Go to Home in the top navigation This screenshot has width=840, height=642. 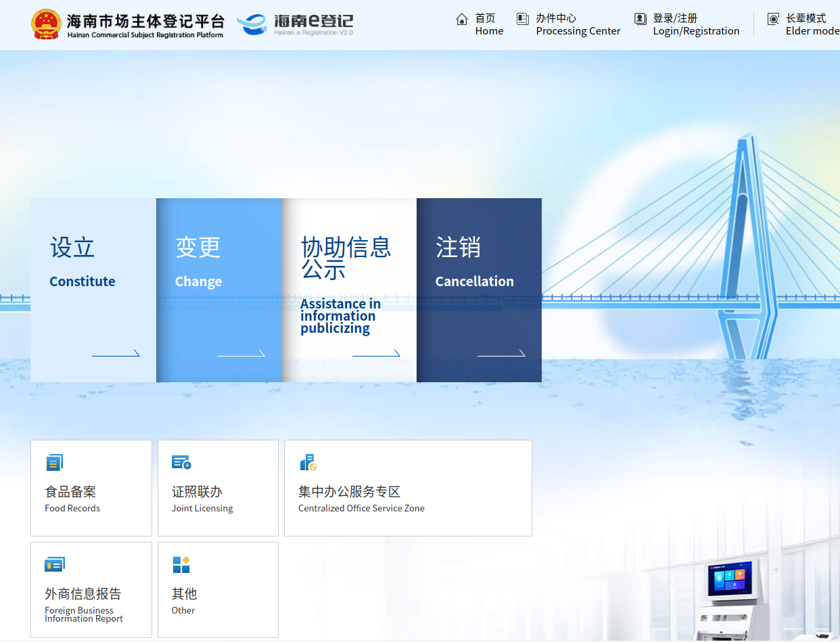[x=489, y=24]
